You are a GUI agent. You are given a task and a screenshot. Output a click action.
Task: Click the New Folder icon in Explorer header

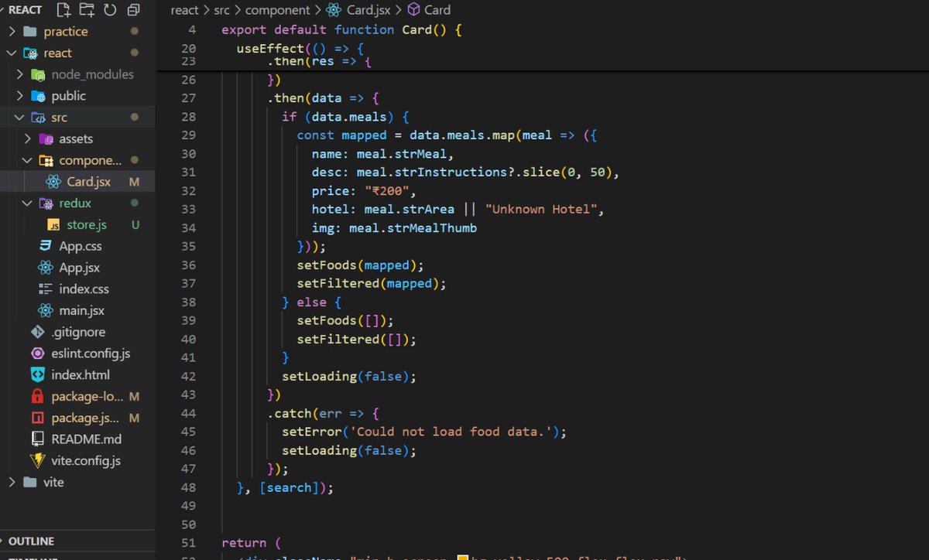[87, 10]
